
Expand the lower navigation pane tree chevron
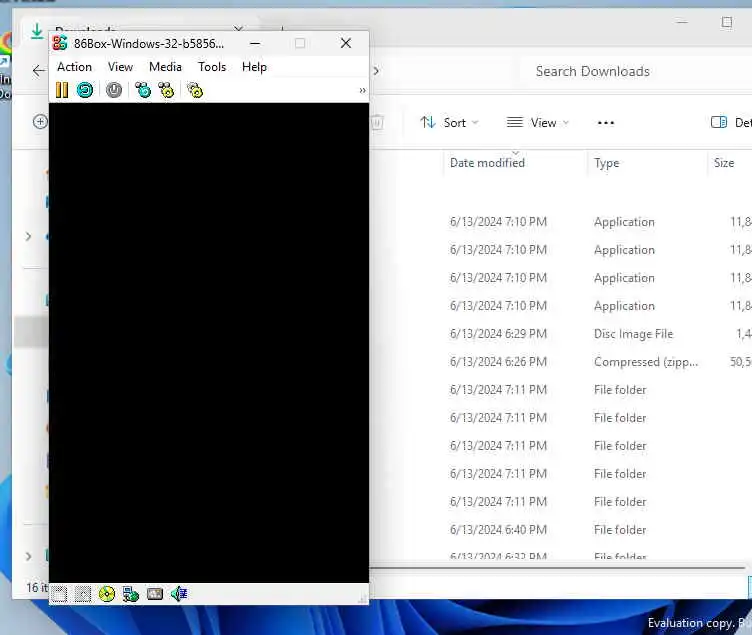(x=28, y=556)
